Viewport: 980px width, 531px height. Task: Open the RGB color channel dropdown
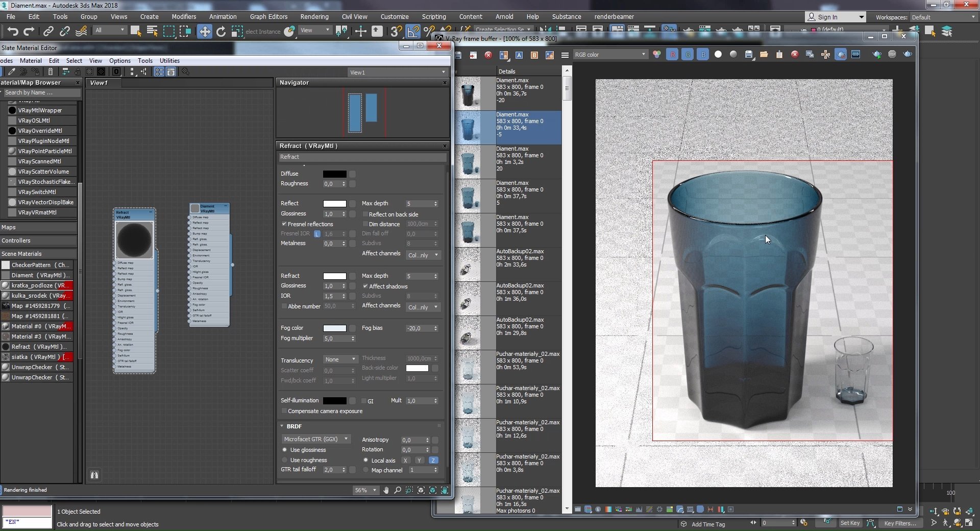coord(610,55)
